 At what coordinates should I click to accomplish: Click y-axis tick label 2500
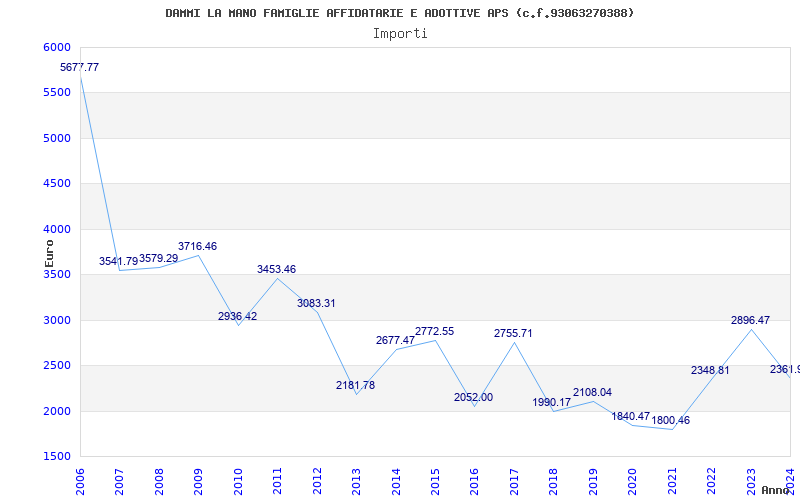(x=57, y=365)
